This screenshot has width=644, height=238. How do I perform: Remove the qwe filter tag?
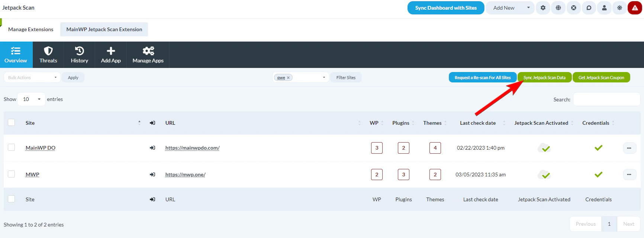click(x=288, y=78)
